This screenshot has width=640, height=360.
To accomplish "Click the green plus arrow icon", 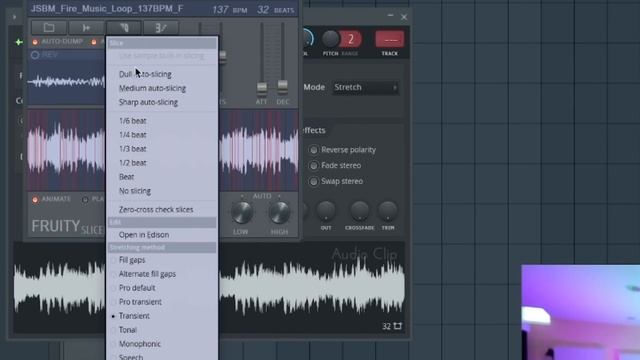I will pyautogui.click(x=19, y=42).
